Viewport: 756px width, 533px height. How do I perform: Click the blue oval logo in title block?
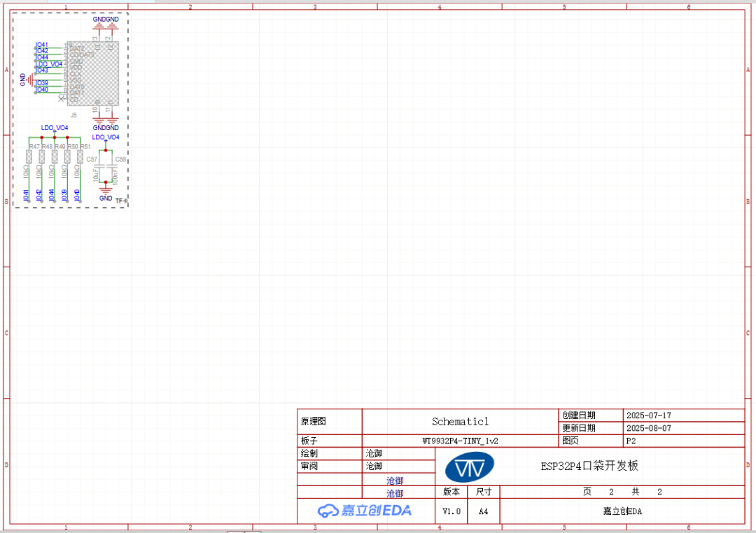pos(469,467)
